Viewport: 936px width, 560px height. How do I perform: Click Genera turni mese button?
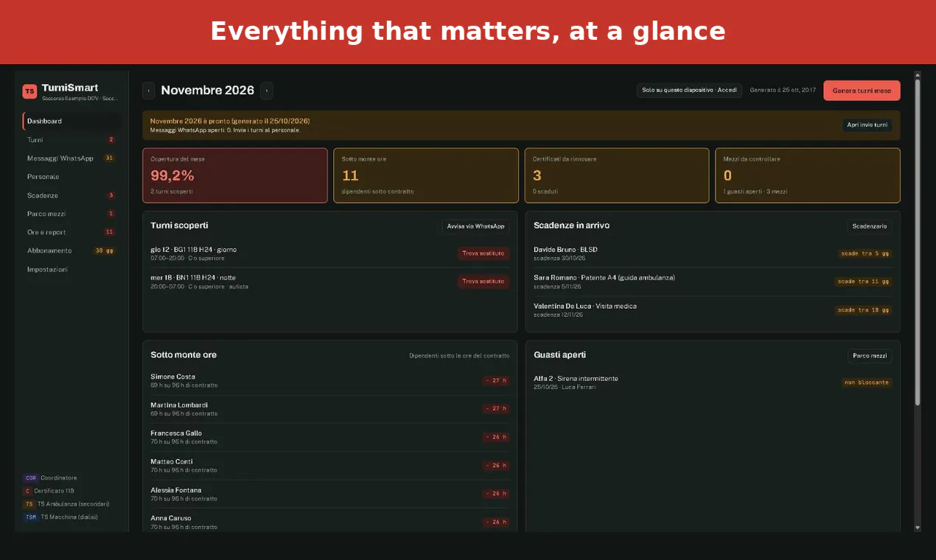coord(862,91)
